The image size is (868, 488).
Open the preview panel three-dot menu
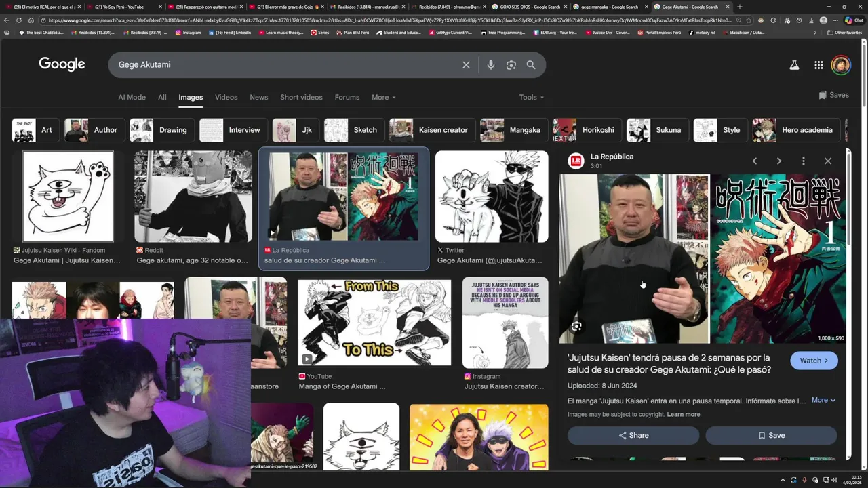(x=803, y=161)
